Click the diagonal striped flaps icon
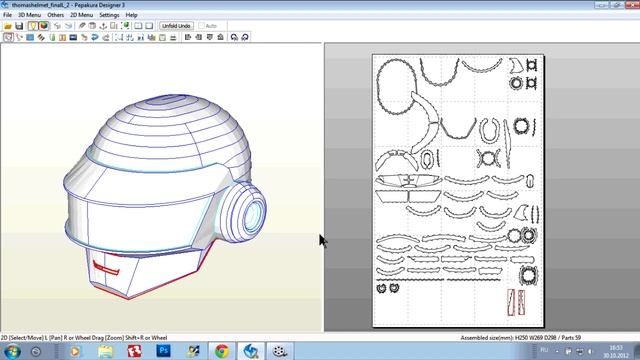 (x=41, y=37)
